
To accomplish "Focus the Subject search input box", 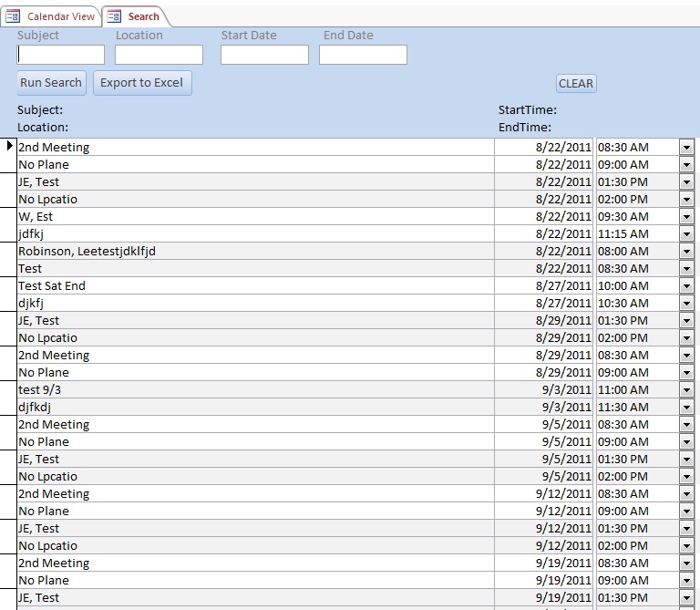I will (61, 55).
